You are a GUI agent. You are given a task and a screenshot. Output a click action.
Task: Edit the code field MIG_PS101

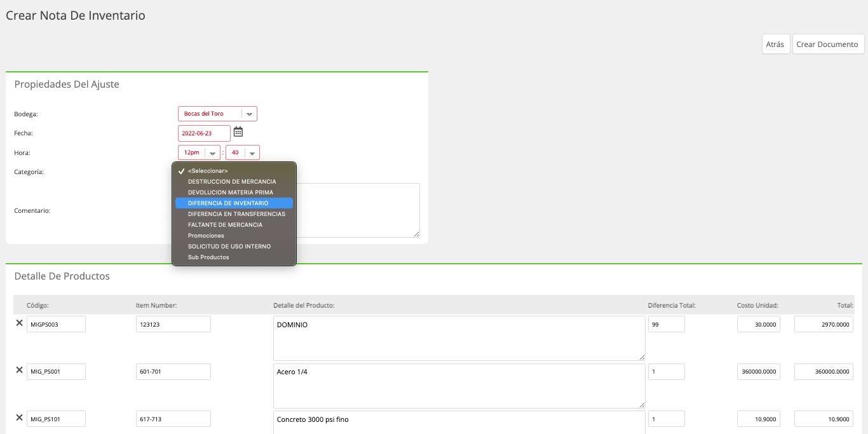click(56, 419)
